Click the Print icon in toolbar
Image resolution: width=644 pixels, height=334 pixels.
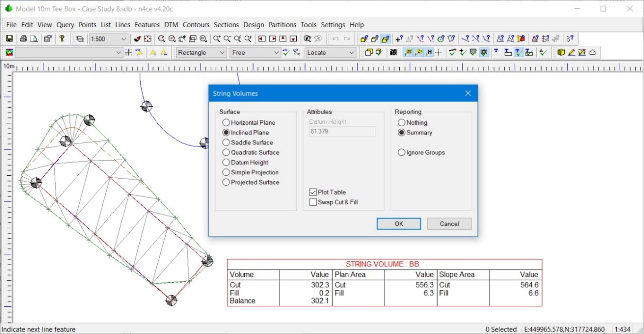tap(23, 39)
